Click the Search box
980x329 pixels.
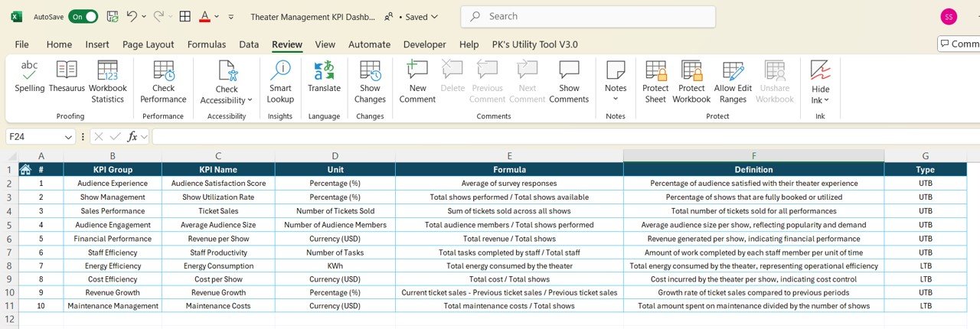tap(588, 16)
